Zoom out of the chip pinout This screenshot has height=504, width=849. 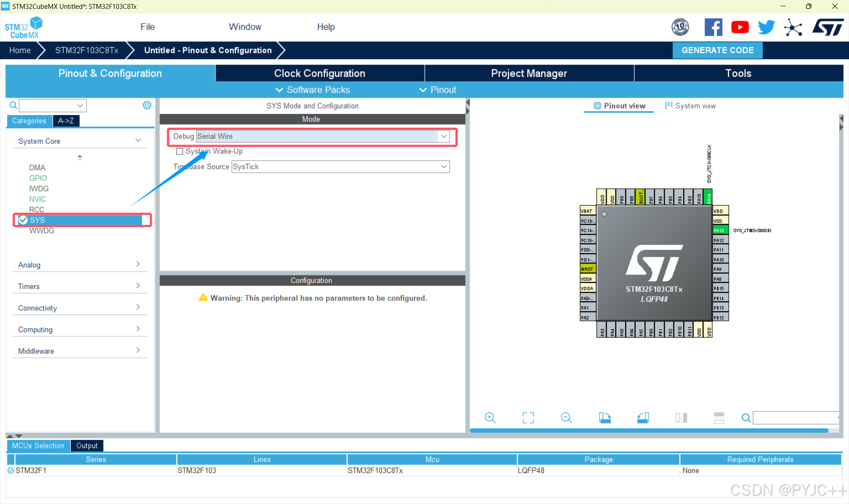566,417
